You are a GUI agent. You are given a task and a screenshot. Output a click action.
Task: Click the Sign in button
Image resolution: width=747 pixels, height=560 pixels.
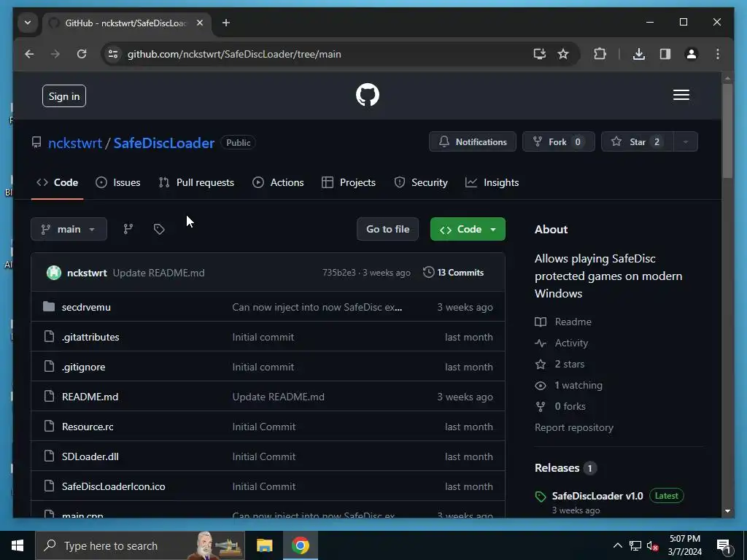[64, 96]
